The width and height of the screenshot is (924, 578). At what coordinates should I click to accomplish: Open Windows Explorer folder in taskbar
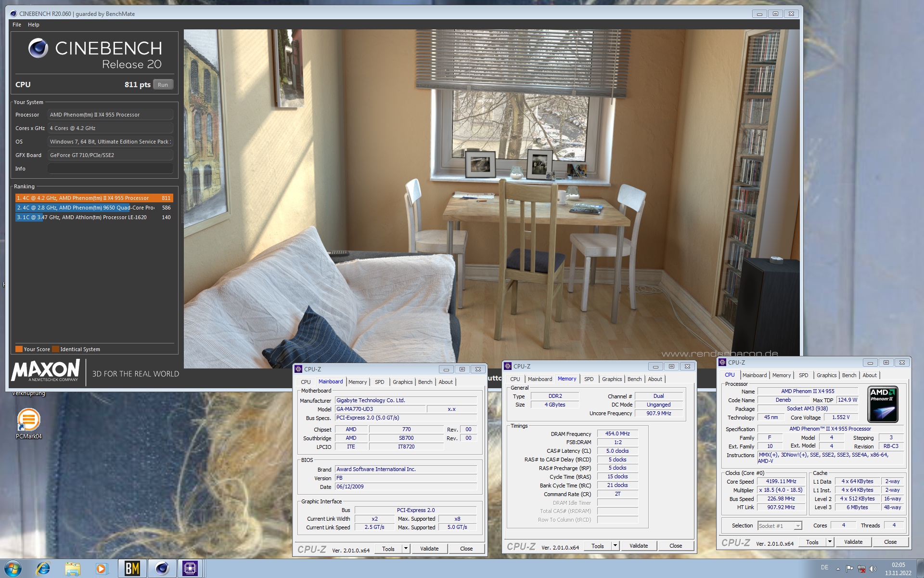pos(73,569)
